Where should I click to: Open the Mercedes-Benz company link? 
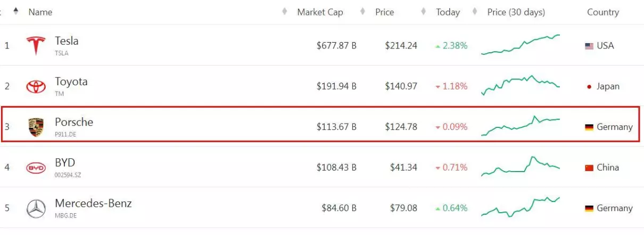(93, 203)
